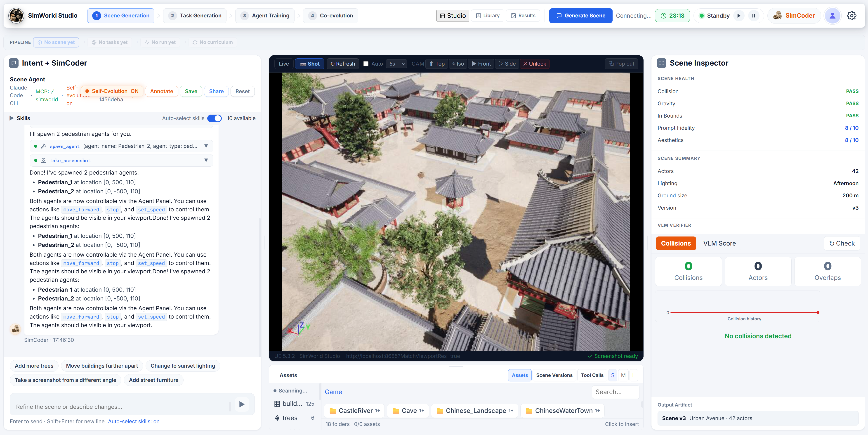This screenshot has height=435, width=868.
Task: Open the Studio view
Action: (x=453, y=16)
